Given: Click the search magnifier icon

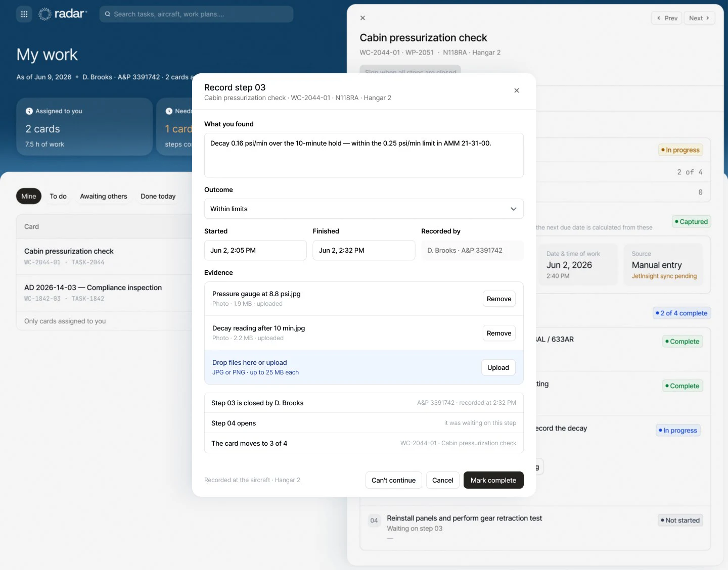Looking at the screenshot, I should coord(108,14).
